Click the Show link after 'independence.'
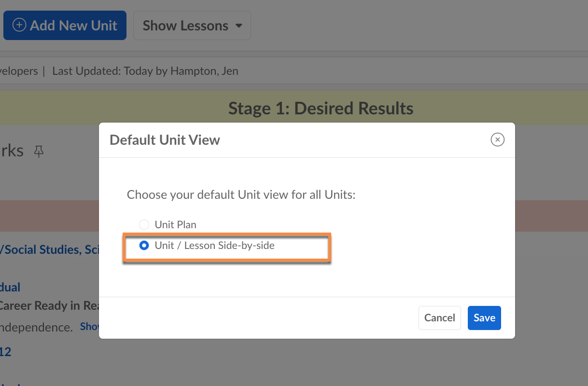The image size is (588, 386). pos(90,327)
